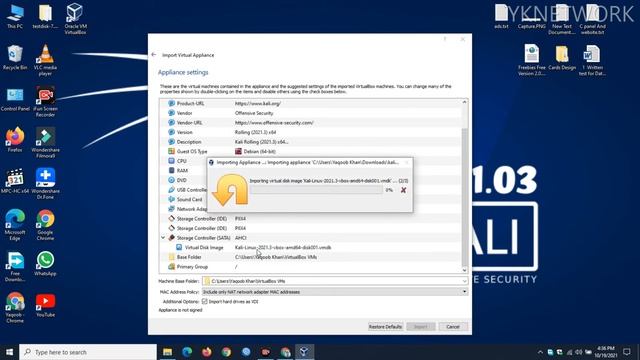Open Firefox from the desktop
The width and height of the screenshot is (640, 360).
point(15,140)
